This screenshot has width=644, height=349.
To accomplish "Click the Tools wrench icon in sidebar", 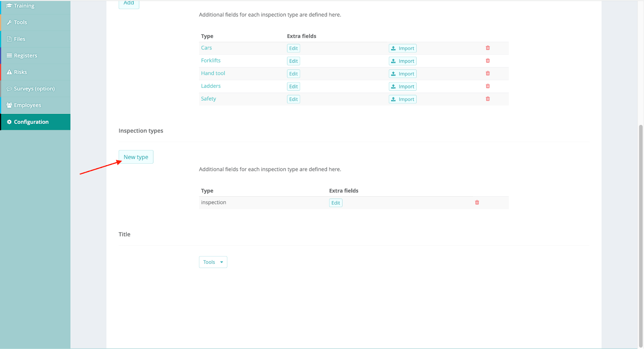I will coord(9,23).
